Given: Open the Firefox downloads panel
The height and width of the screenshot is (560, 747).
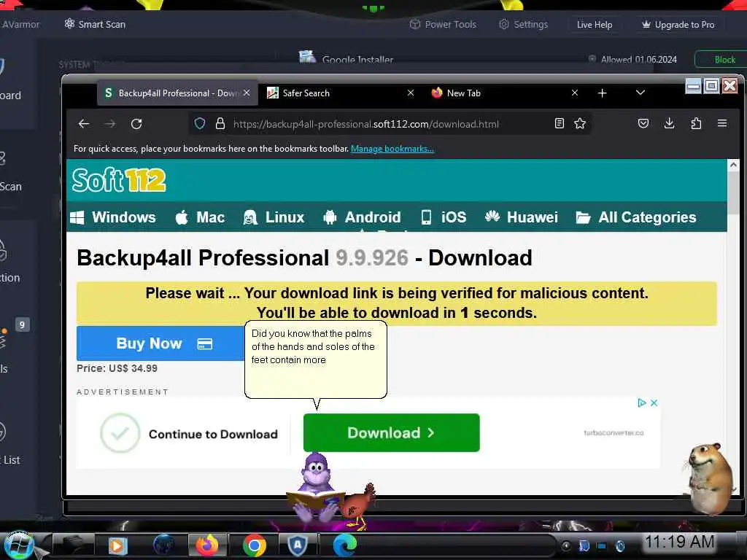Looking at the screenshot, I should [670, 124].
